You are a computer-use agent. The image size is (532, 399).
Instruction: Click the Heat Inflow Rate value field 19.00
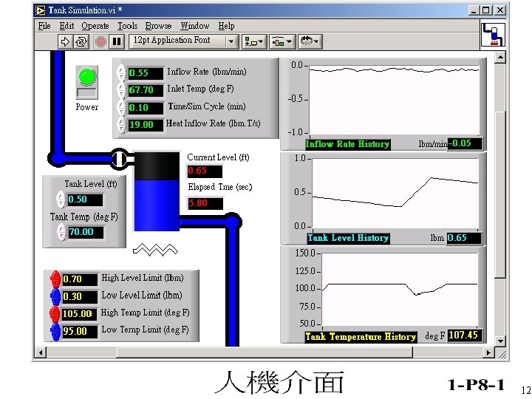146,125
